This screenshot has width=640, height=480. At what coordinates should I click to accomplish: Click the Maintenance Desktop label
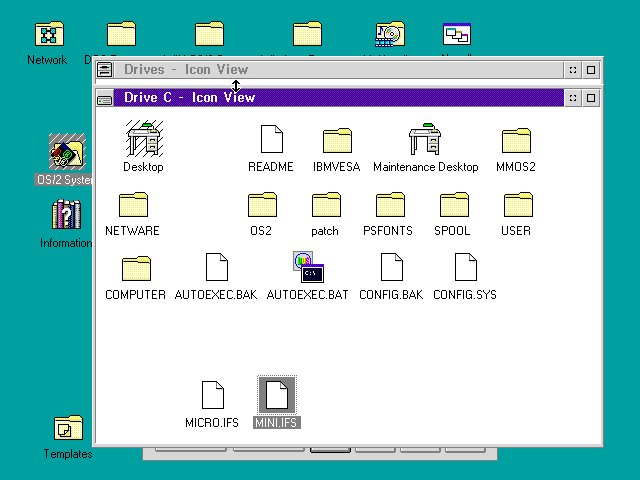[x=426, y=167]
